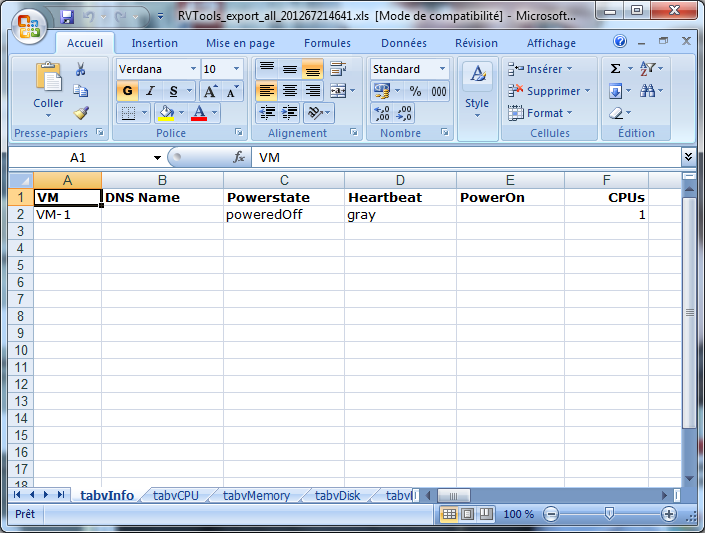Align text to top of cell
This screenshot has width=705, height=533.
(x=267, y=69)
